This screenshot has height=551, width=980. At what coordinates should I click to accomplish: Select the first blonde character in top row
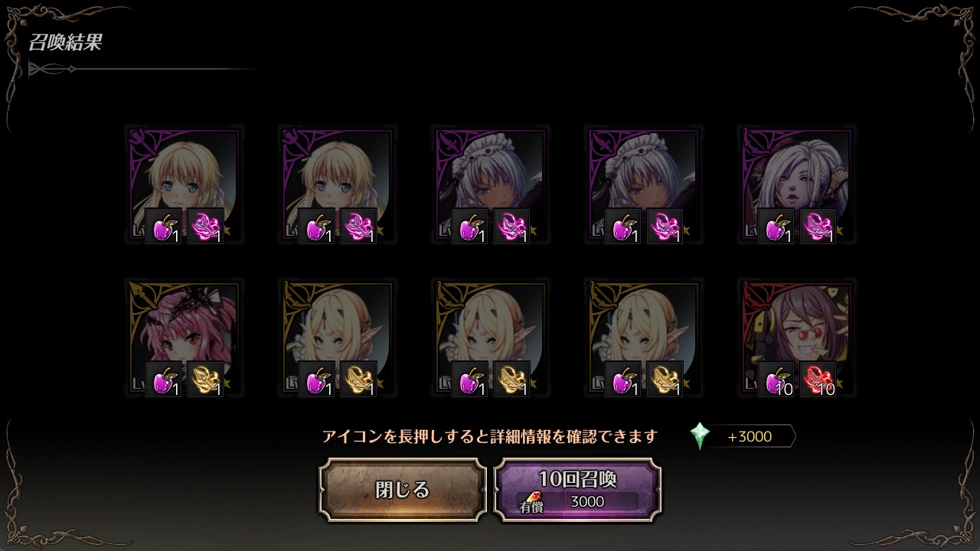[184, 184]
